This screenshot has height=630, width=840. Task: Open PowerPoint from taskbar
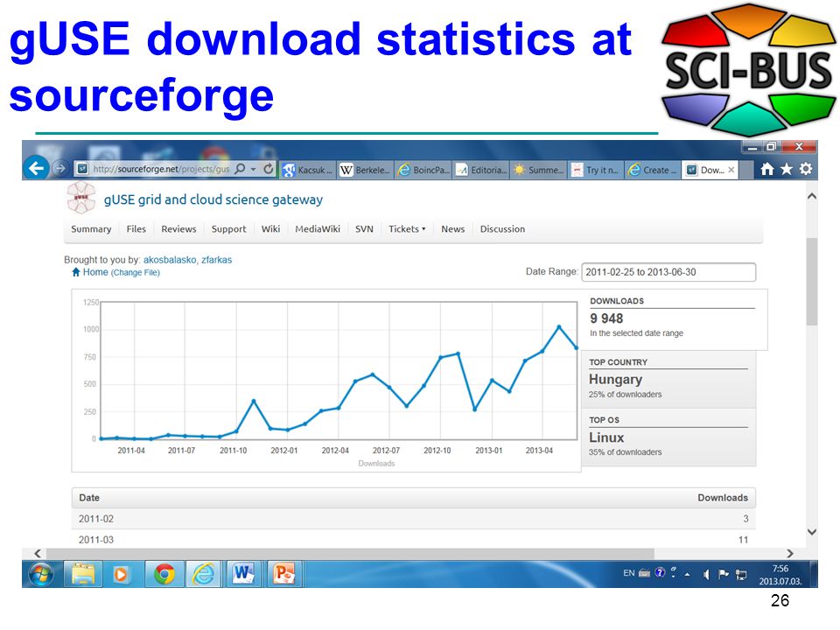pos(284,574)
